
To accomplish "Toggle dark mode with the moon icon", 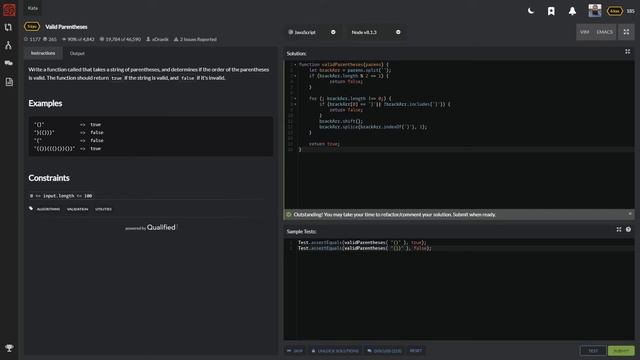I will click(x=531, y=11).
